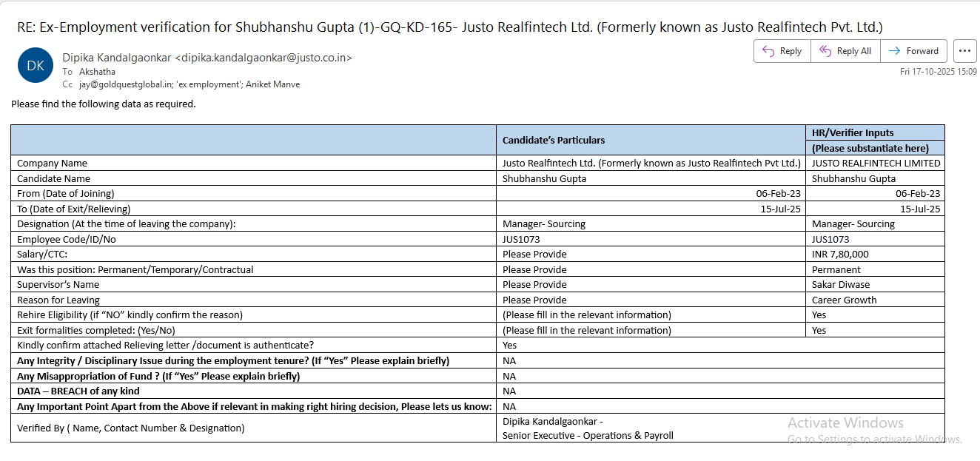Click 'Please find the following data' text
The height and width of the screenshot is (461, 980).
(x=104, y=104)
